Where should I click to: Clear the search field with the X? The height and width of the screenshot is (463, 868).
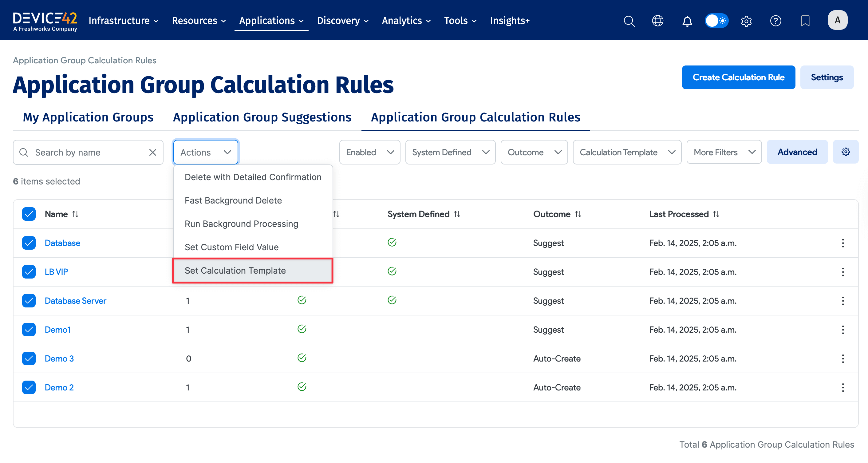153,152
